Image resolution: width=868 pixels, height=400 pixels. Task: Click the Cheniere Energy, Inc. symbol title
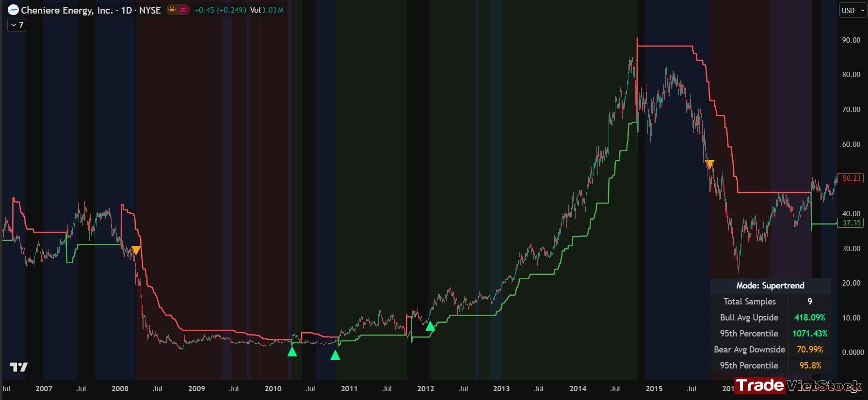click(x=67, y=10)
